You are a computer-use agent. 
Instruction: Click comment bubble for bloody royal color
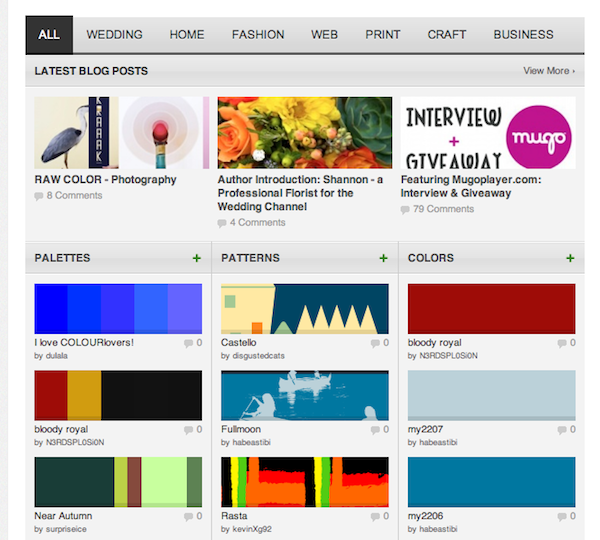coord(560,343)
